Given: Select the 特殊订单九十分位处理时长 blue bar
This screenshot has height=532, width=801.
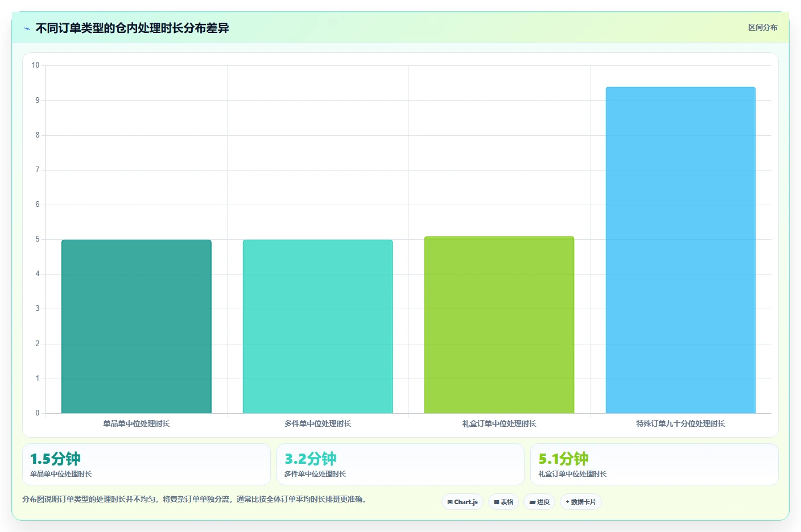Looking at the screenshot, I should point(680,250).
